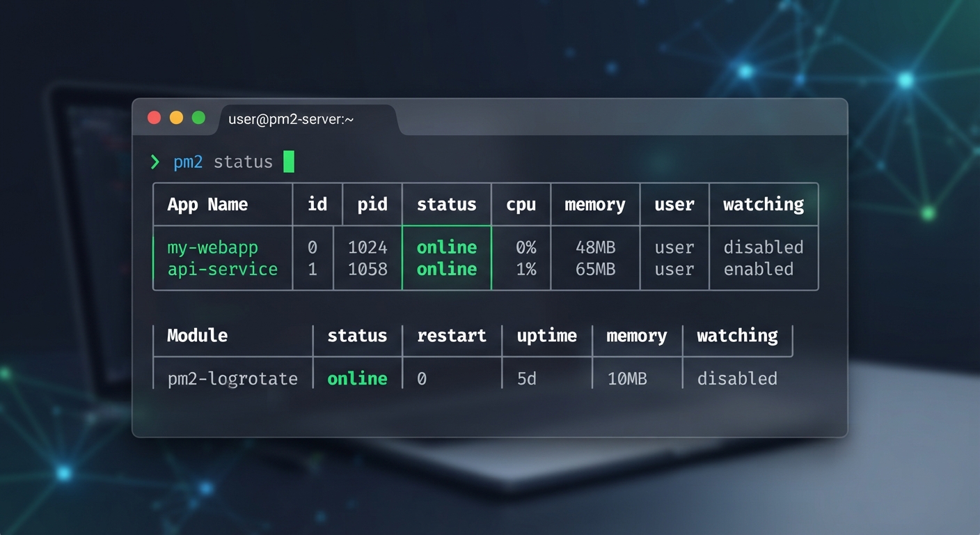Click the 10MB memory value
Viewport: 980px width, 535px height.
tap(627, 379)
